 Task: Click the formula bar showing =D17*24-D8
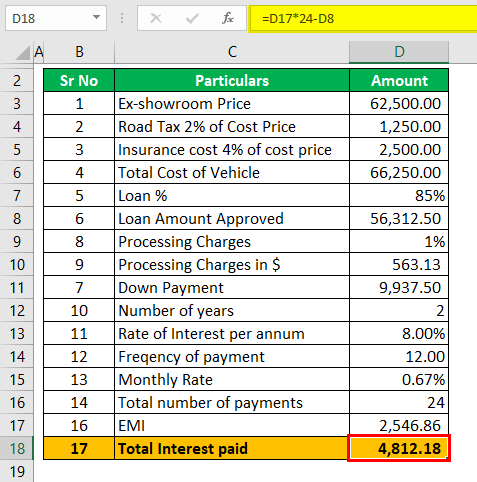point(363,19)
